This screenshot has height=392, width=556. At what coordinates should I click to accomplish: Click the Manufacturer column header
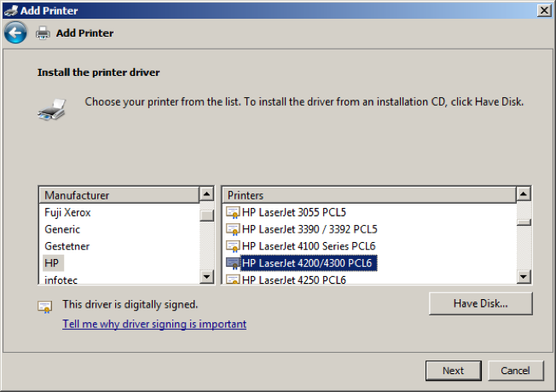(x=119, y=195)
